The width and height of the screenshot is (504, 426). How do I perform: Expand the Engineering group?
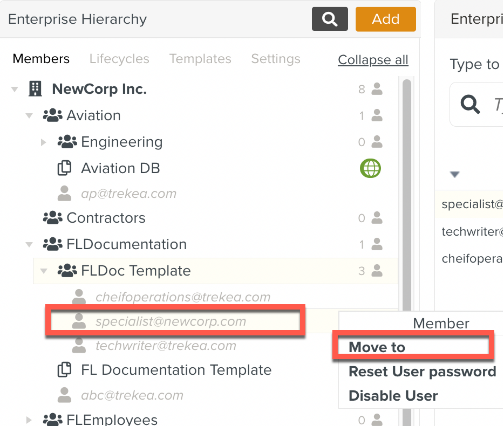[43, 142]
